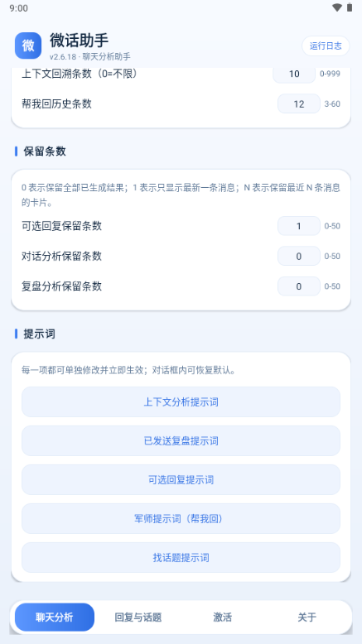Edit the 帮我回历史条数 value field
Viewport: 362px width, 644px height.
click(x=299, y=104)
